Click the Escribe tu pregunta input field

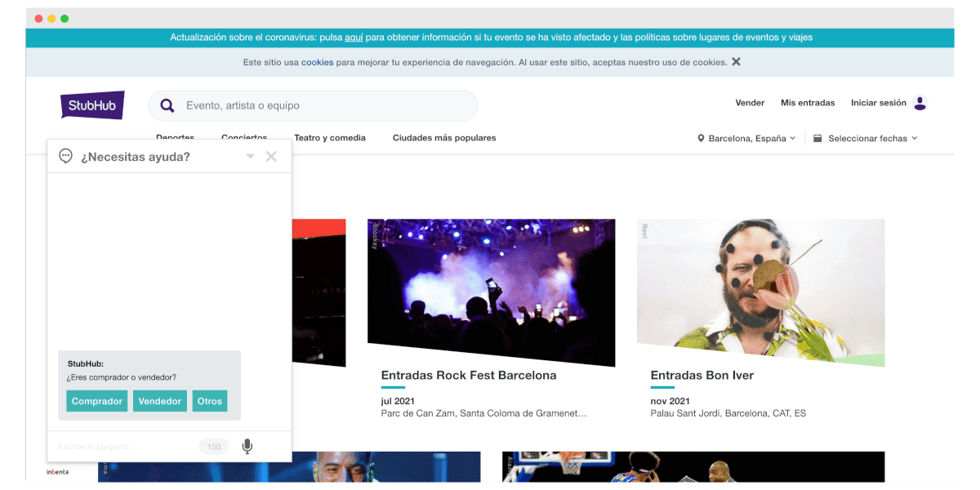pos(114,446)
